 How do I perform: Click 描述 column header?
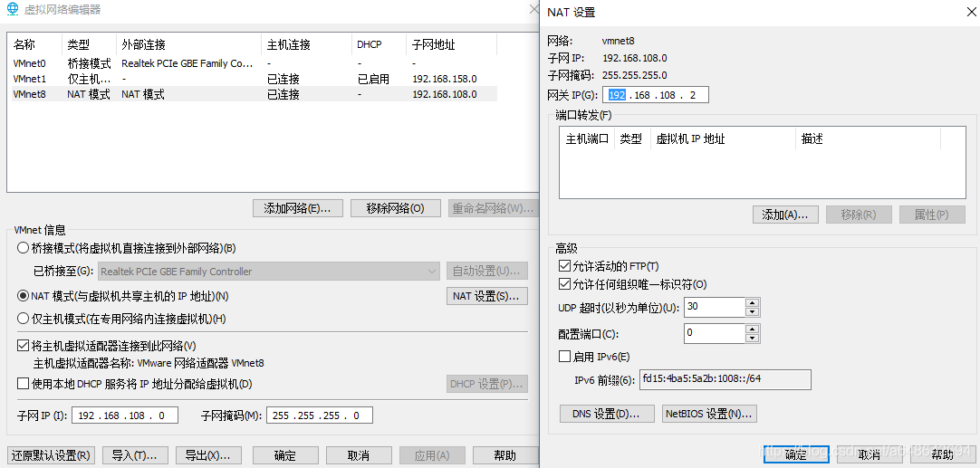pyautogui.click(x=868, y=139)
